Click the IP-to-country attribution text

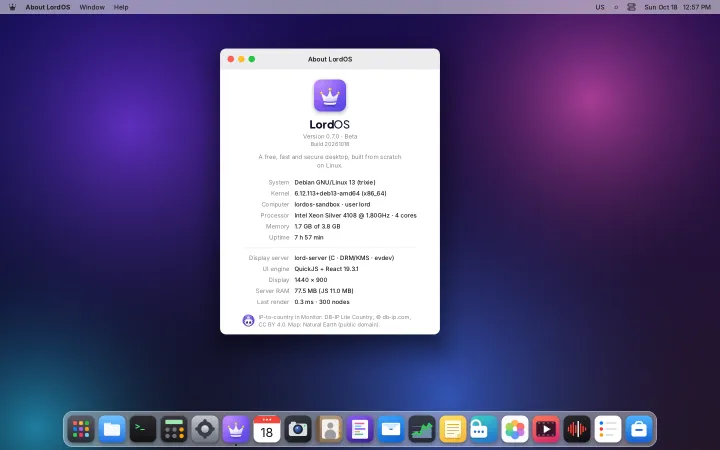point(335,321)
